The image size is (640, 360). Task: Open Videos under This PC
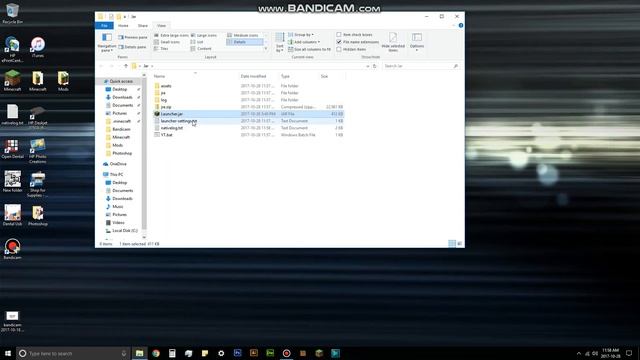point(118,223)
